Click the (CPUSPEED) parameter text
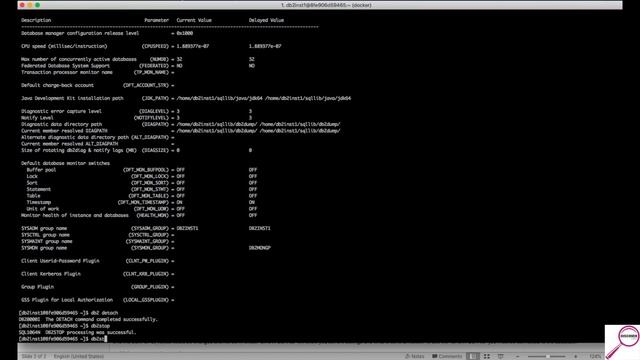The width and height of the screenshot is (640, 360). 155,46
